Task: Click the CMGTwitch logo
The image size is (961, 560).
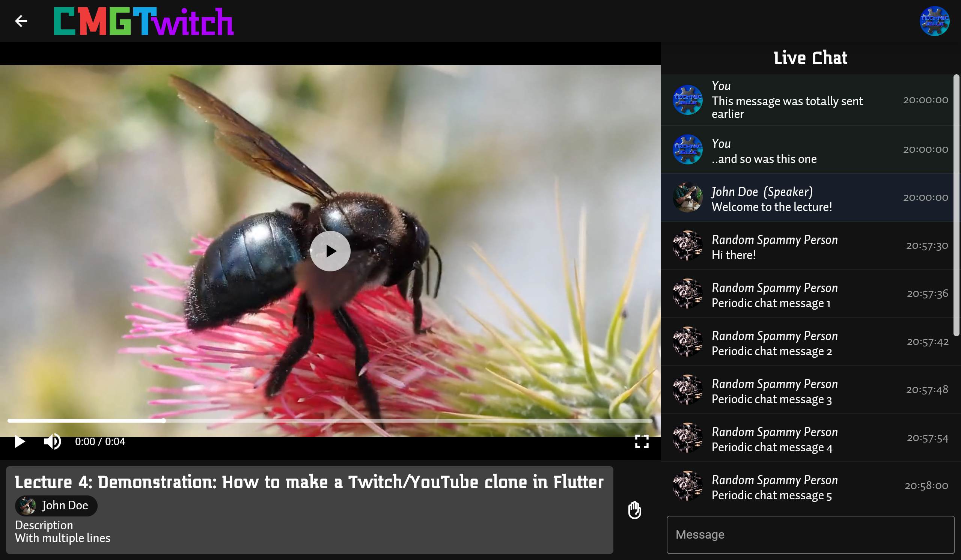Action: [144, 22]
